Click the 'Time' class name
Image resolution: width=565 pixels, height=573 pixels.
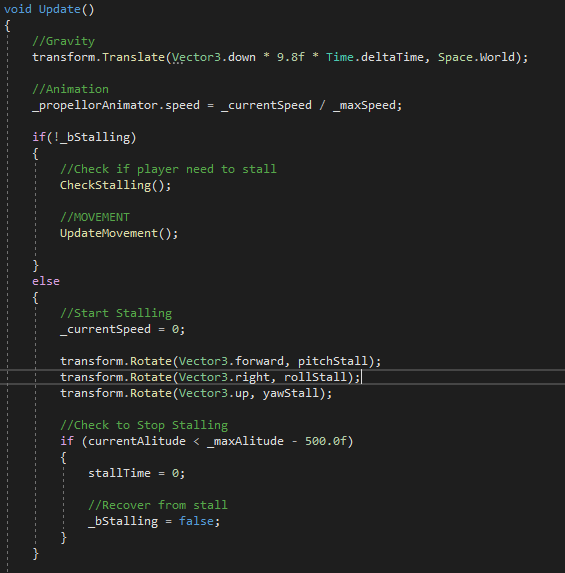(x=340, y=57)
